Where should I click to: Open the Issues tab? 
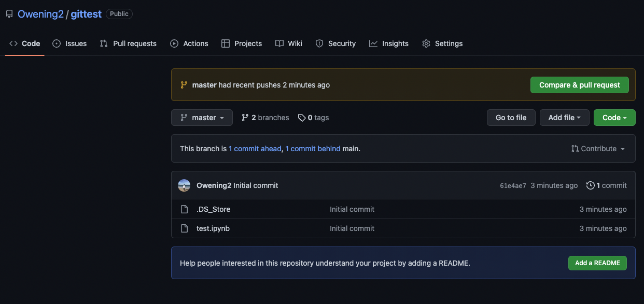point(69,44)
